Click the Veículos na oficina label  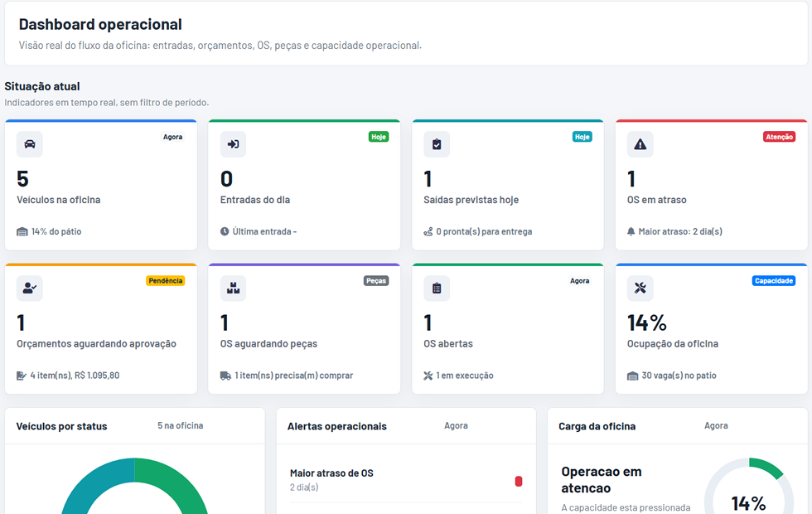(59, 200)
